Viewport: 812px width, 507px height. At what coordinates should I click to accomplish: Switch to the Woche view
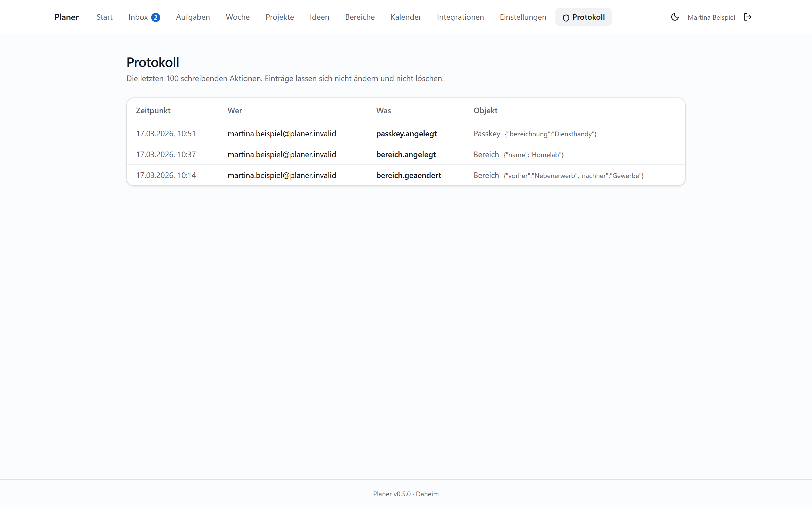(238, 17)
